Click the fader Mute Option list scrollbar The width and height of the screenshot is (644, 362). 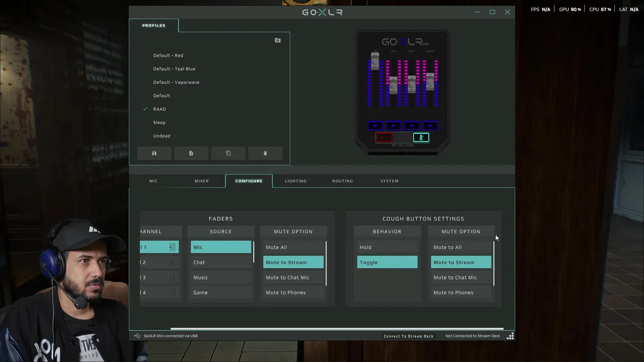326,263
